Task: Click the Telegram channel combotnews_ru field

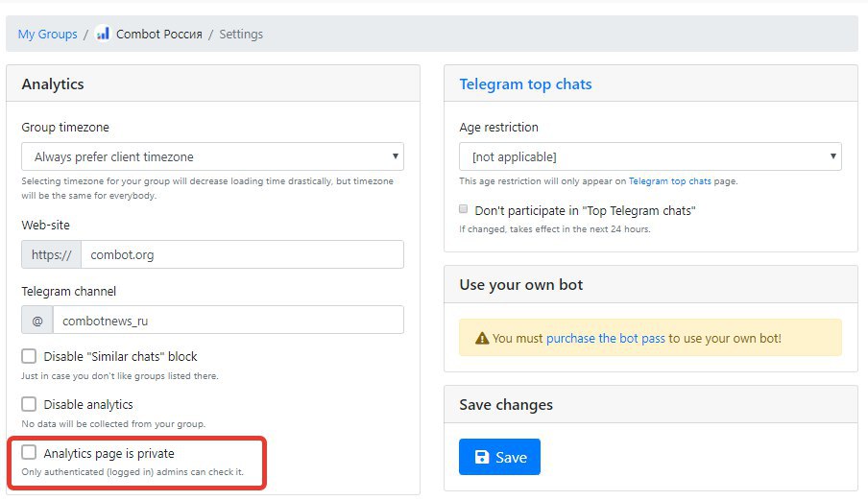Action: [x=229, y=320]
